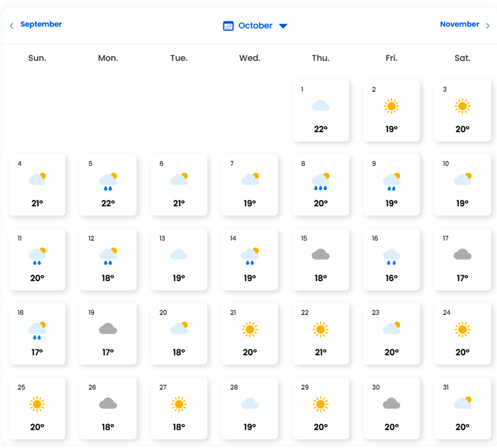Click the 16° temperature on day 16

(392, 278)
